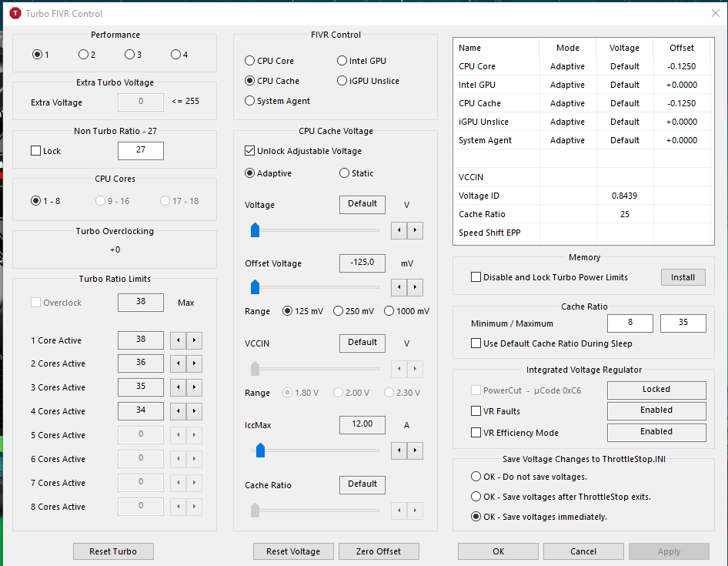
Task: Nudge Offset Voltage right with arrow button
Action: tap(415, 287)
